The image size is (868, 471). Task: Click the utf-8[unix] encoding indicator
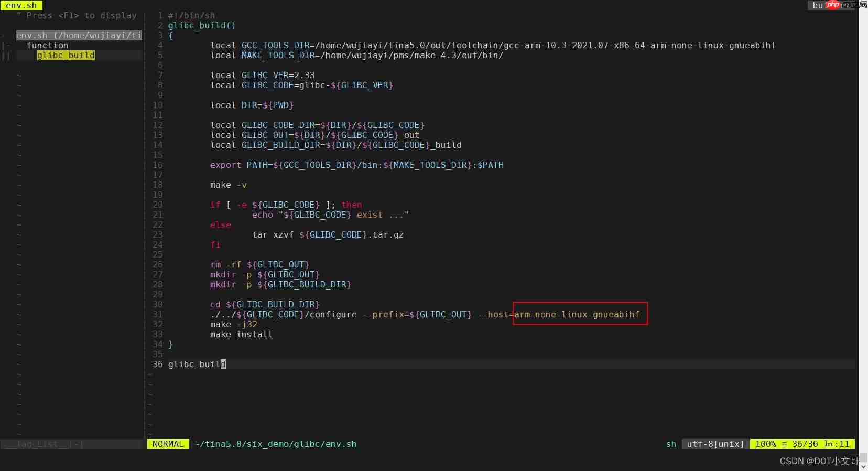tap(715, 444)
